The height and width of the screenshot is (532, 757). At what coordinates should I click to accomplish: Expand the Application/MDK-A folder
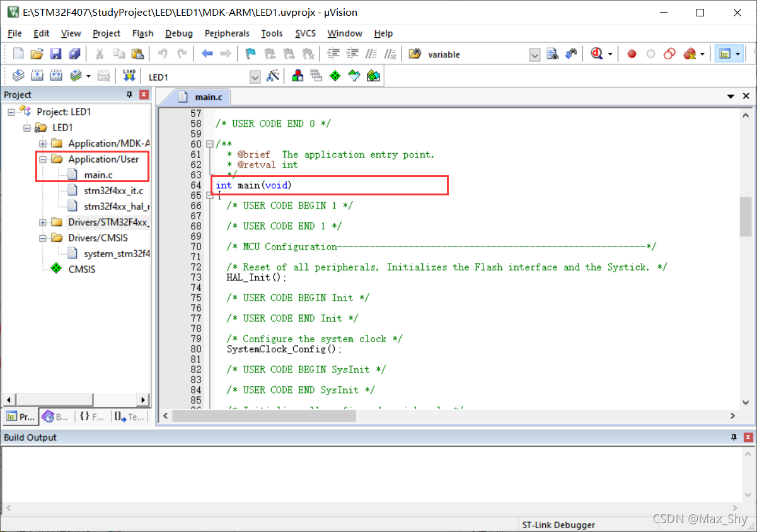click(x=43, y=143)
